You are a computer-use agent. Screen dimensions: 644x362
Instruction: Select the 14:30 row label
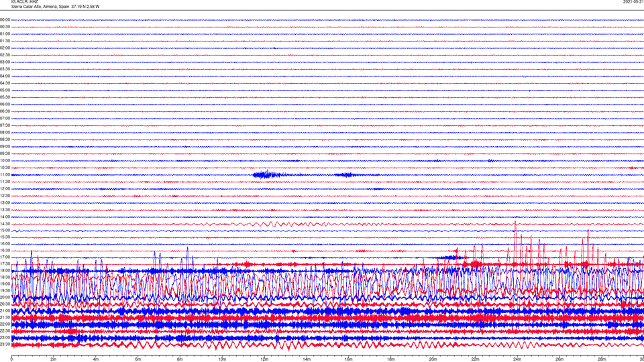pos(5,224)
